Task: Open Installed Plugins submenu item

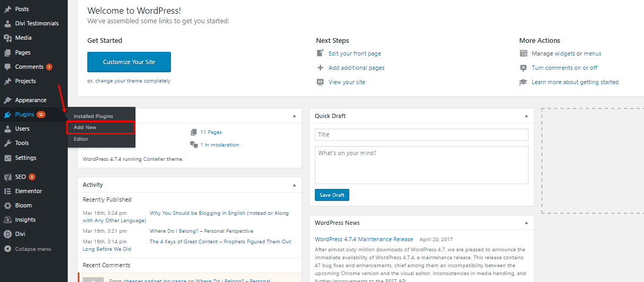Action: [93, 116]
